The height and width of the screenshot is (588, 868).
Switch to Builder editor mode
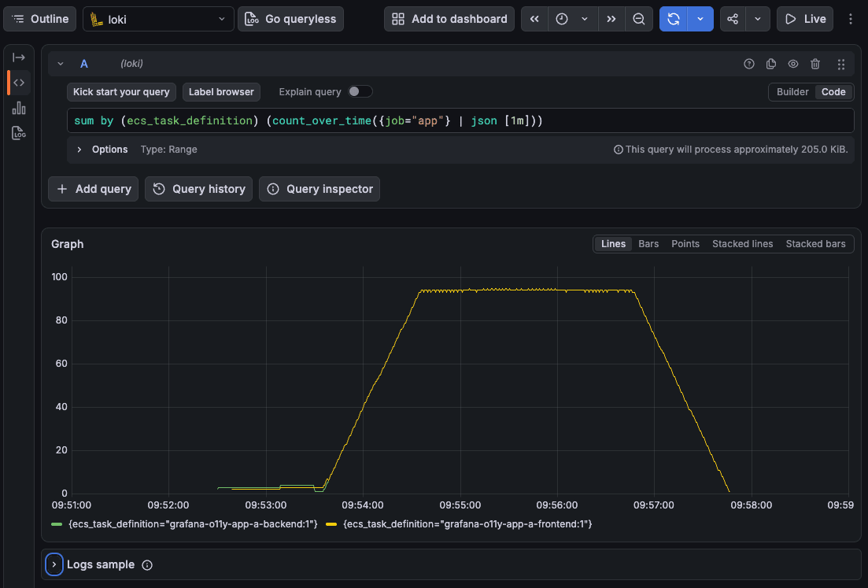[x=792, y=92]
